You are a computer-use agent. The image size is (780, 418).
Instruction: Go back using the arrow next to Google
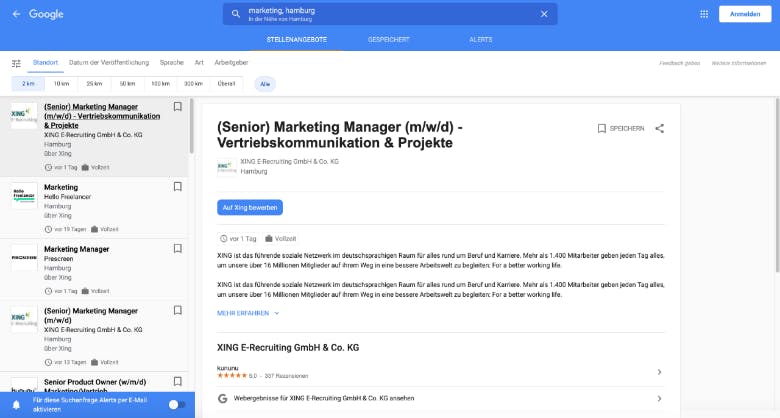click(16, 14)
